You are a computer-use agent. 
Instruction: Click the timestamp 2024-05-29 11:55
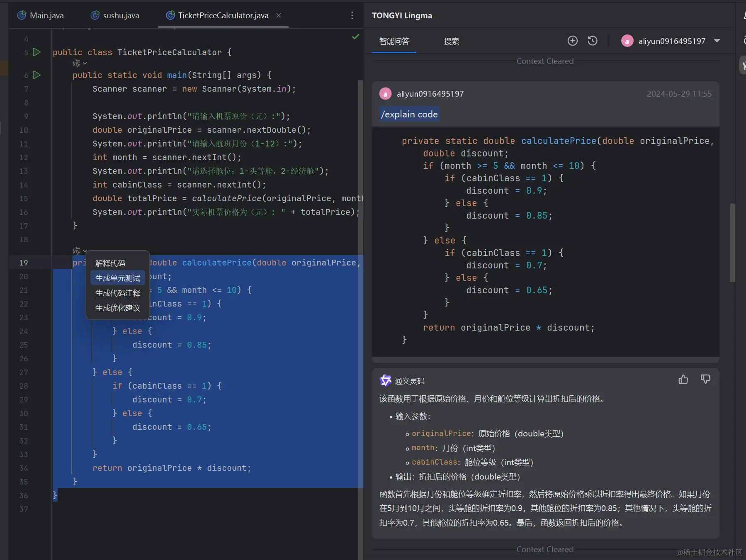[679, 94]
